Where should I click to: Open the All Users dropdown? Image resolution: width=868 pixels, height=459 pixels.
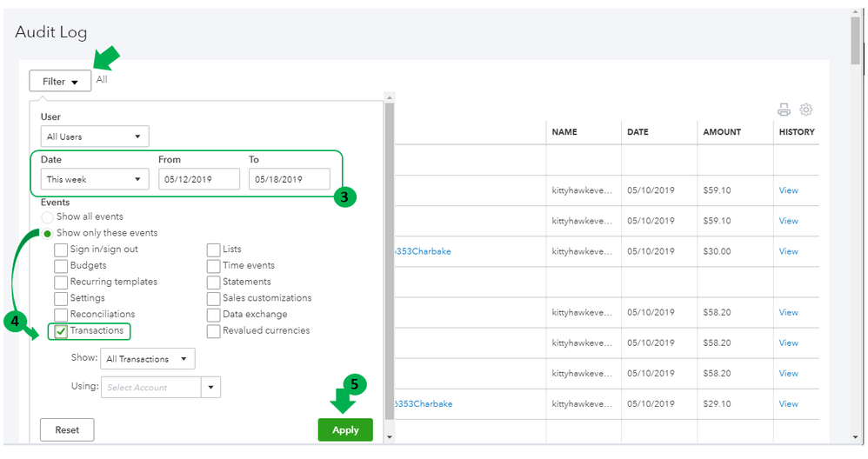point(95,136)
